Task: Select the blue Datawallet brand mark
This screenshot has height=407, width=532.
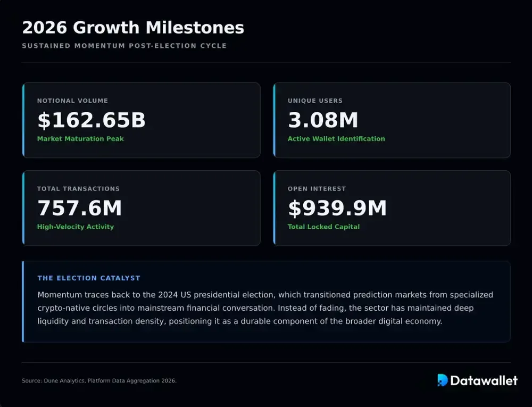Action: coord(442,381)
